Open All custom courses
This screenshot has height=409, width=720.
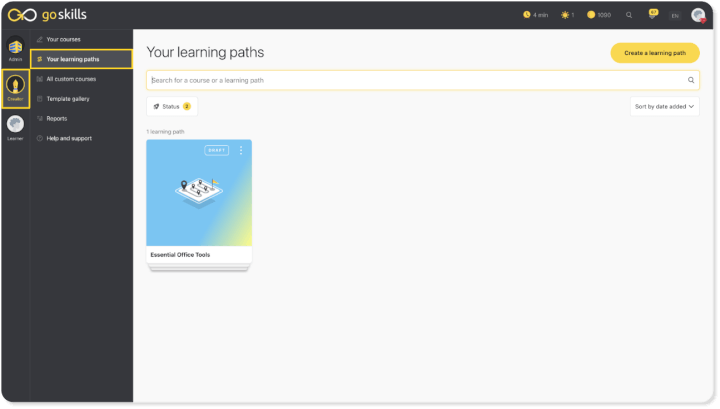71,79
